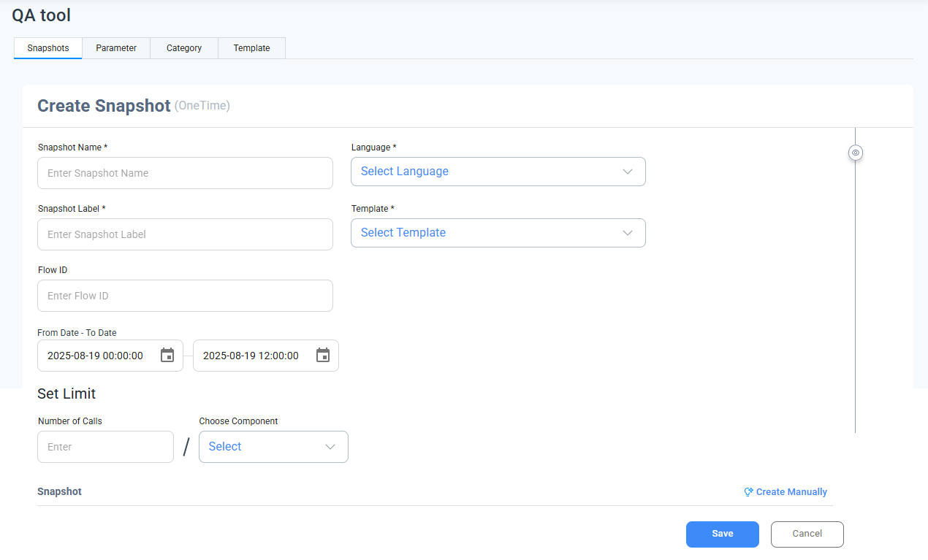Click the To Date value 2025-08-19 12:00:00
The image size is (928, 560).
pos(251,356)
